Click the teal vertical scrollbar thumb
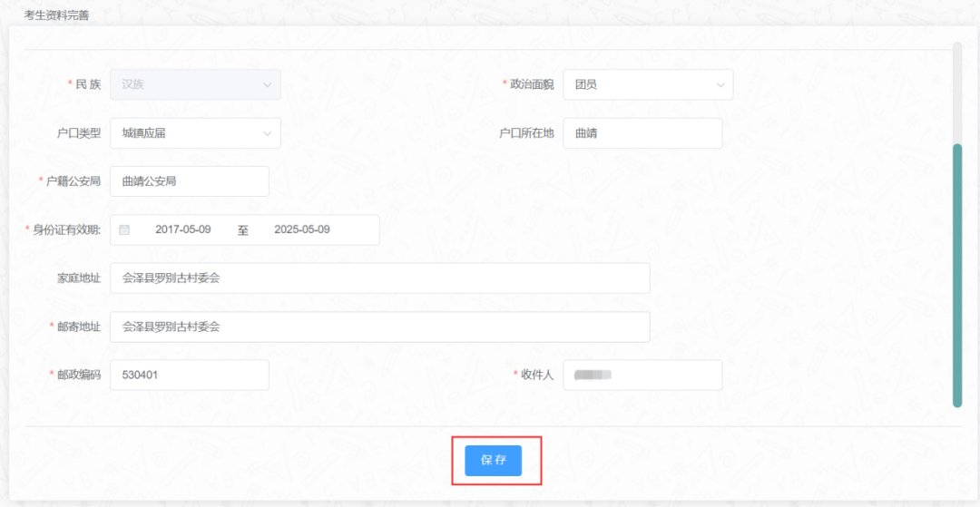This screenshot has width=980, height=507. point(957,276)
